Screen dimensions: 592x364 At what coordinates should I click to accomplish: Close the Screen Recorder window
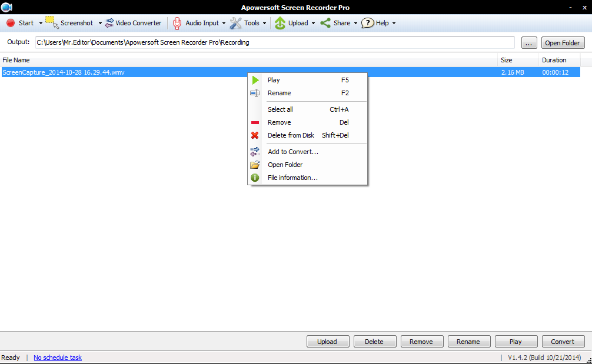[x=584, y=7]
